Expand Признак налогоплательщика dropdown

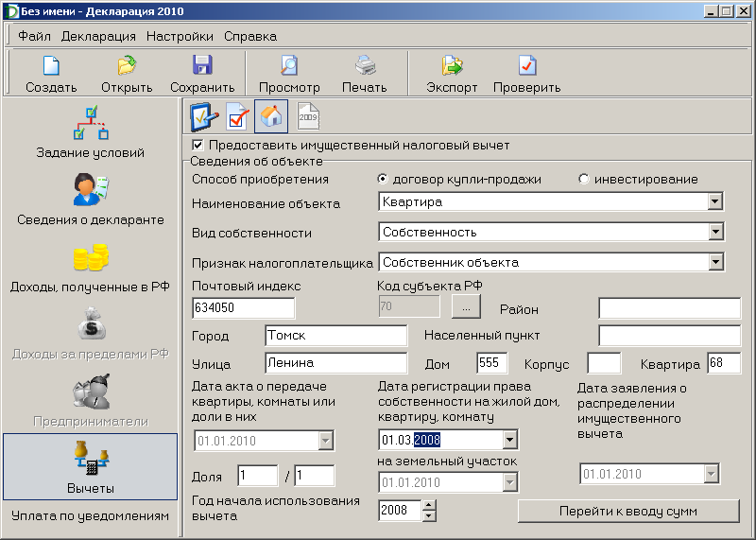point(715,262)
